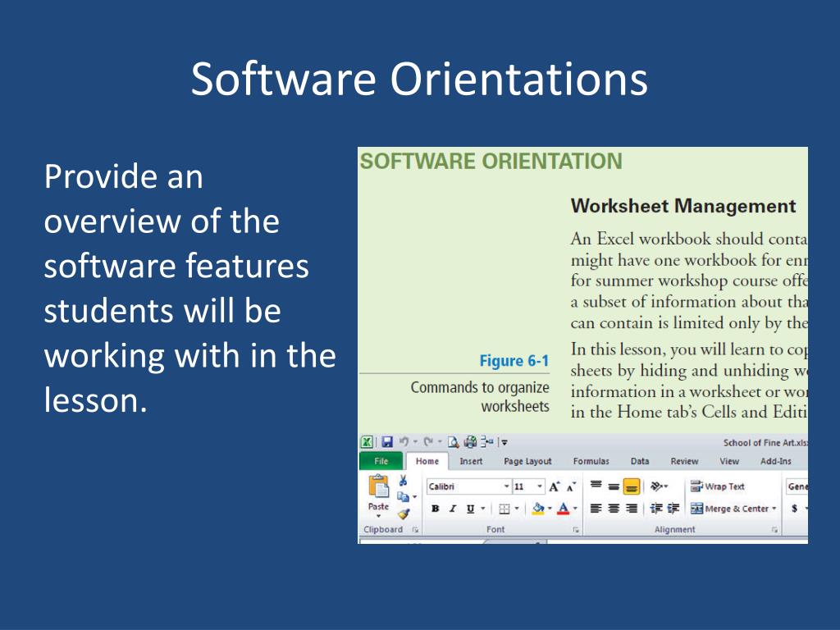Switch to the Add-Ins tab
This screenshot has height=630, width=840.
[x=776, y=461]
